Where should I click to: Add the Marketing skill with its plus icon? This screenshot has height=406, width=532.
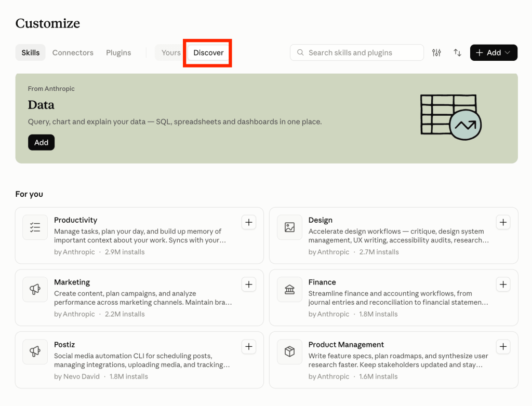point(249,284)
